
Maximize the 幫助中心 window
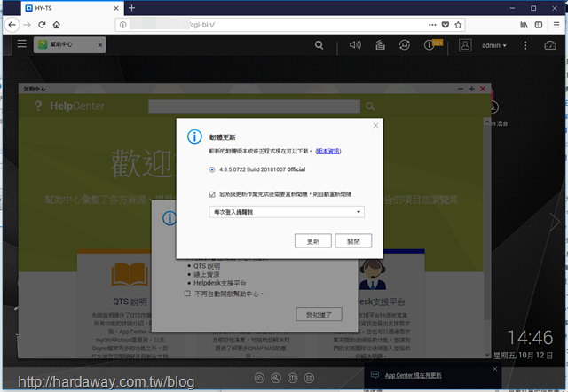471,89
